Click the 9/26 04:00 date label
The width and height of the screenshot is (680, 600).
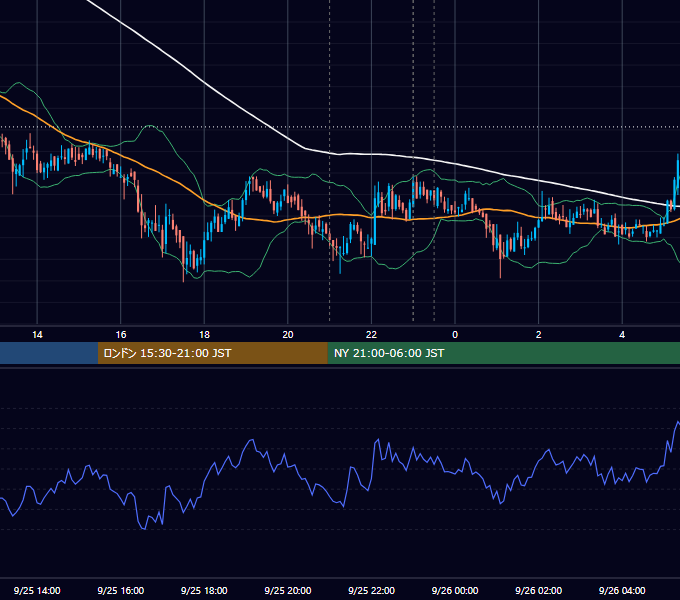point(622,590)
